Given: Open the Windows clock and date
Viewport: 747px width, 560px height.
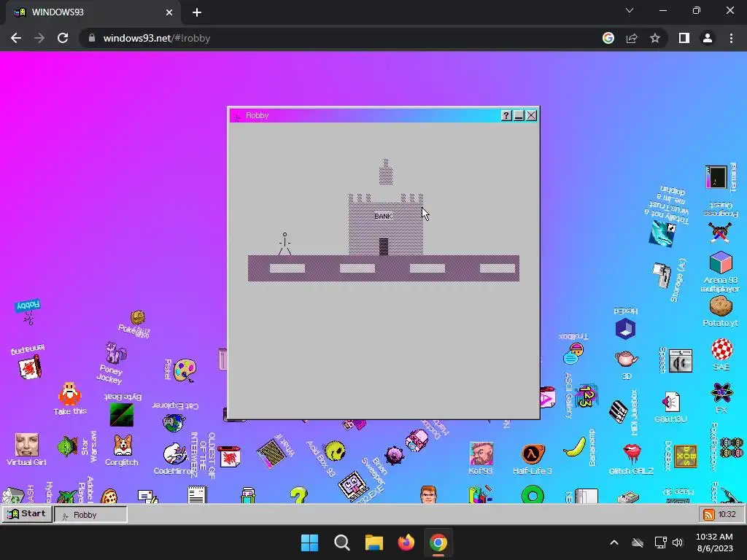Looking at the screenshot, I should click(714, 542).
